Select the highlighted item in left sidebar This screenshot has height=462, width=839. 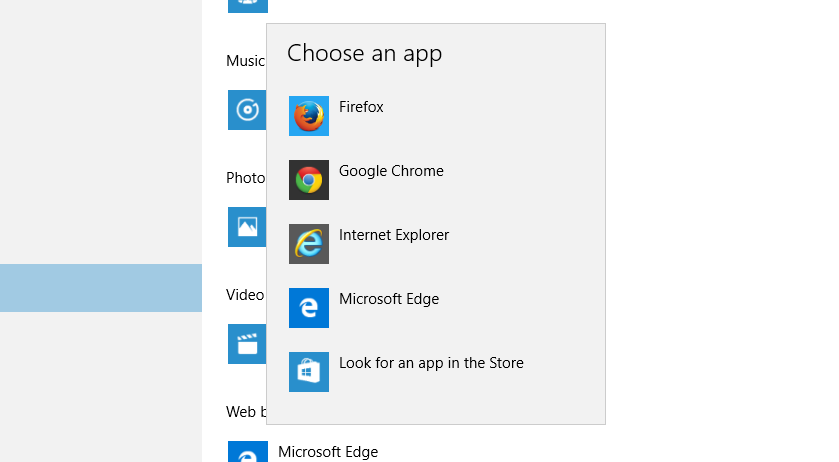(x=100, y=288)
